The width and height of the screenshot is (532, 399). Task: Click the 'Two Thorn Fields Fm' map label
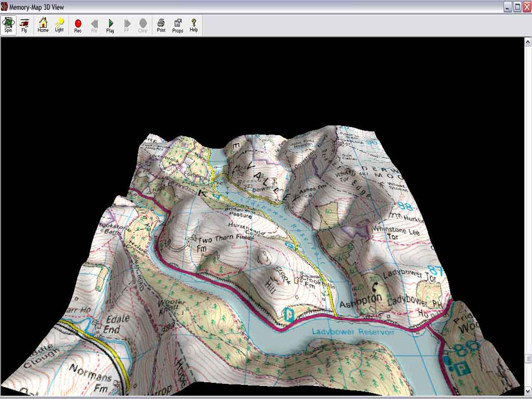[x=224, y=242]
